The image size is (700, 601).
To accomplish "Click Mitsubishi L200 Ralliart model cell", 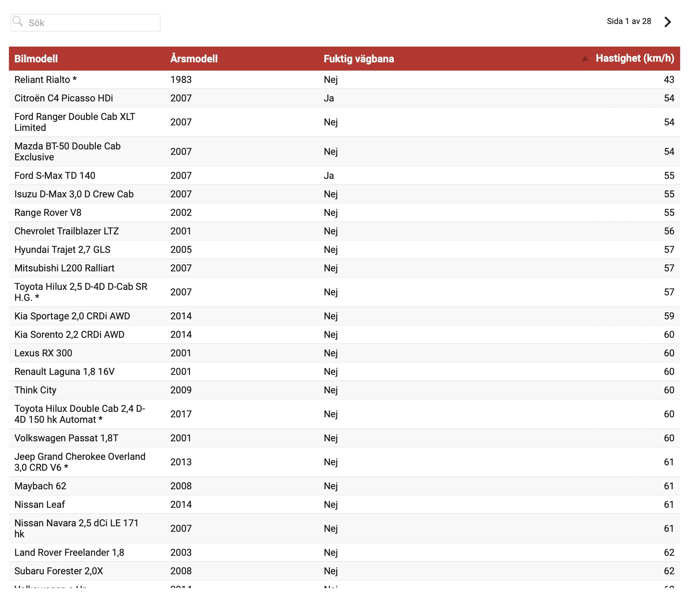I will (64, 268).
